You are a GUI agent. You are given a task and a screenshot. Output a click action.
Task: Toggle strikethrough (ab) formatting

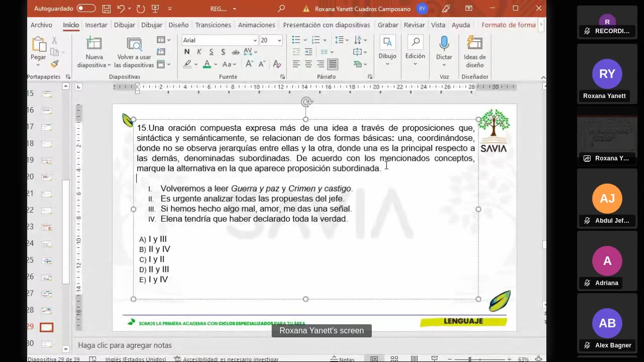[235, 52]
